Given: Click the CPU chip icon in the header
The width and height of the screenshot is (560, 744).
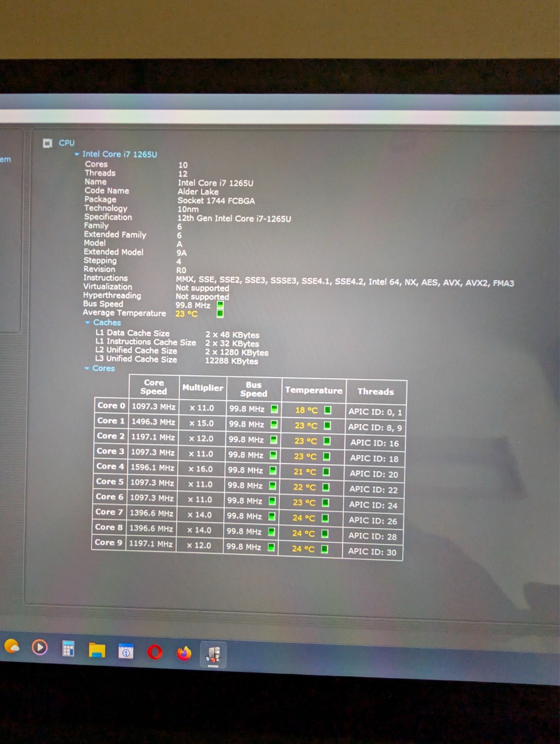Looking at the screenshot, I should pos(47,143).
